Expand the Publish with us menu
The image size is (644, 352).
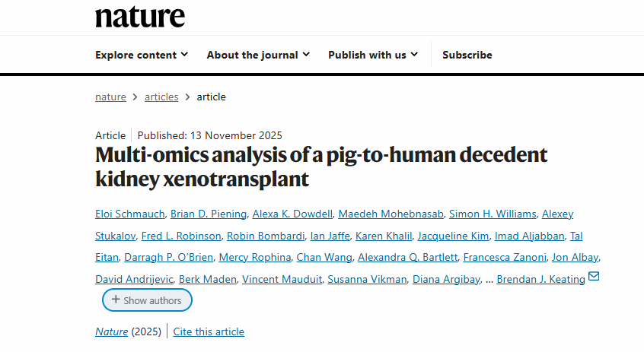[373, 55]
